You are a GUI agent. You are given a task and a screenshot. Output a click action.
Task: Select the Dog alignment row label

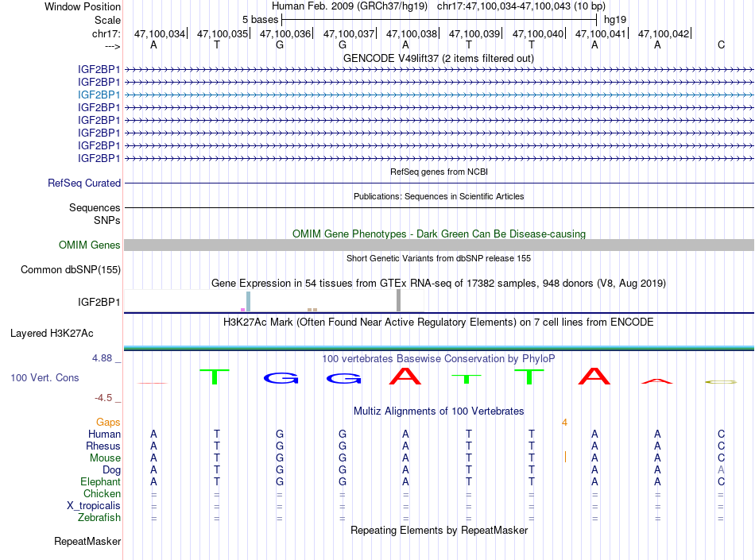pyautogui.click(x=111, y=470)
